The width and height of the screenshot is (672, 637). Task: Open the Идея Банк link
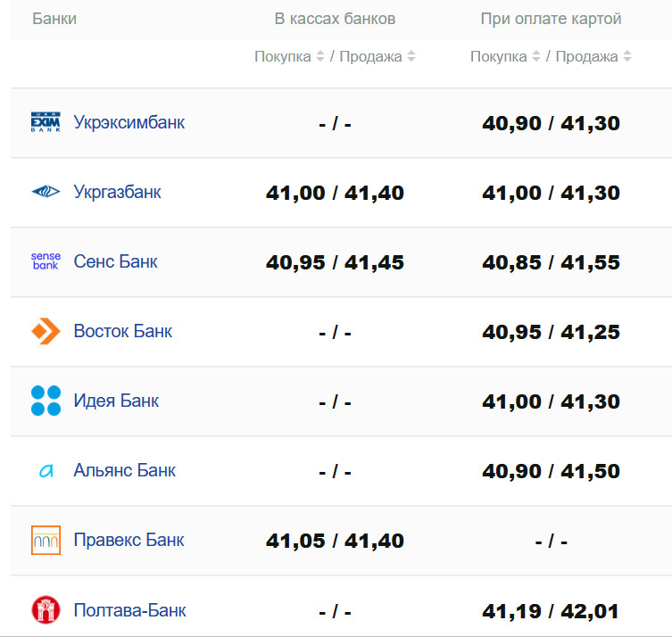tap(116, 401)
